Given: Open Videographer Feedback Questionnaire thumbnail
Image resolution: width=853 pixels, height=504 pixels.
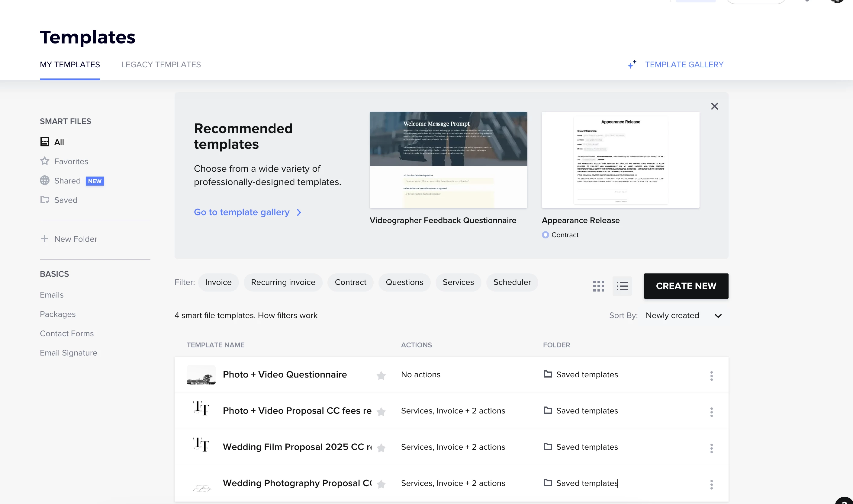Looking at the screenshot, I should (448, 160).
